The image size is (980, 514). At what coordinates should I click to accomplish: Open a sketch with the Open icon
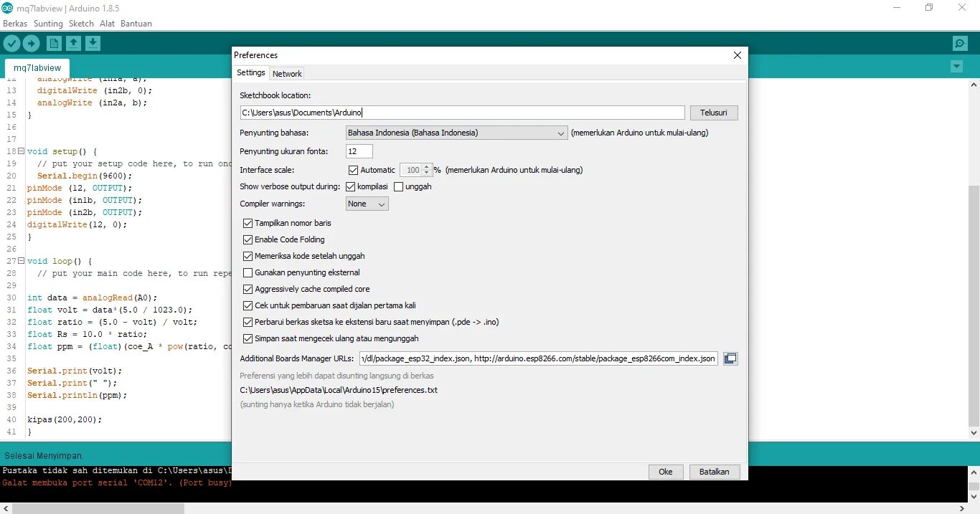(73, 44)
